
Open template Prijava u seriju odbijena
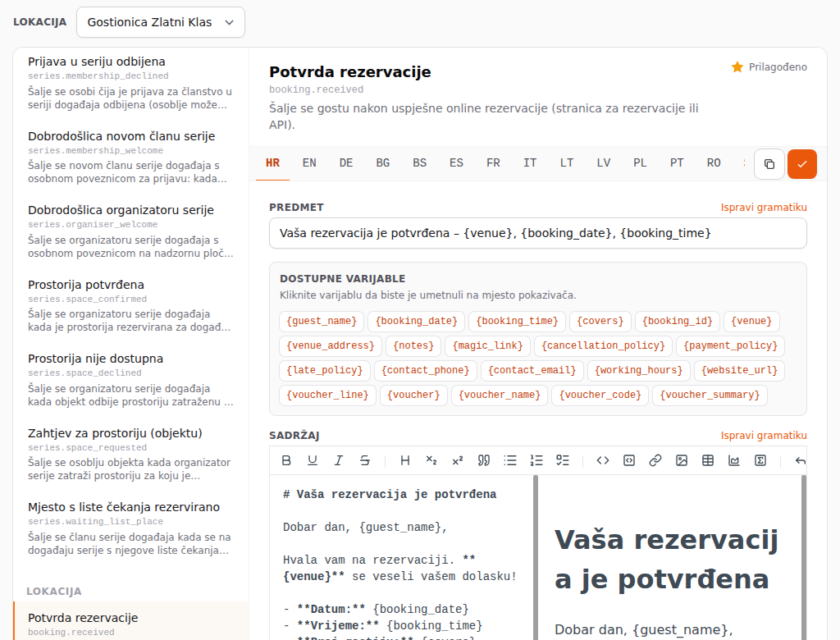(x=130, y=83)
